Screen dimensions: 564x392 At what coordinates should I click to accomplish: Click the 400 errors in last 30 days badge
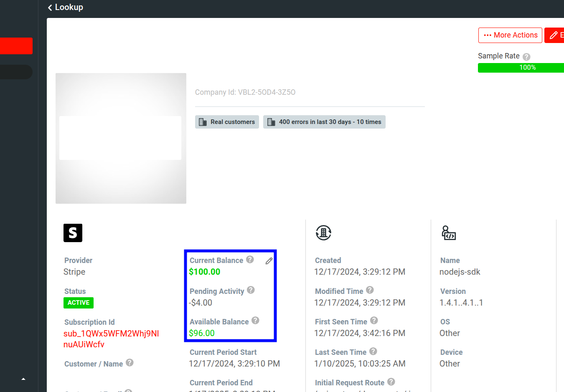point(324,122)
